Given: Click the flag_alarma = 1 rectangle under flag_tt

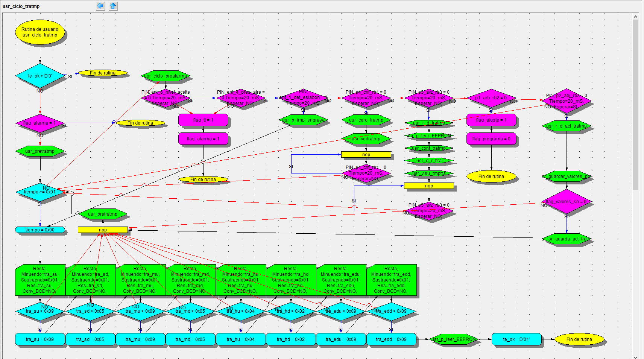Looking at the screenshot, I should [x=203, y=139].
